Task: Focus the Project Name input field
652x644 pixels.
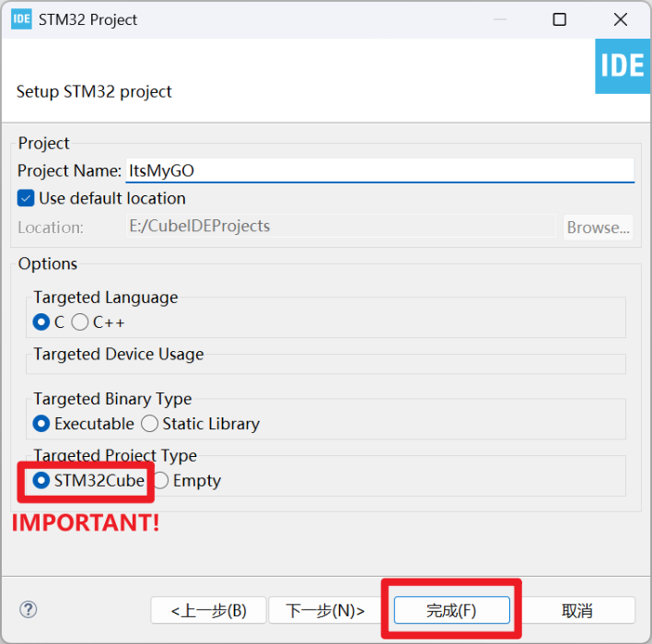Action: click(380, 170)
